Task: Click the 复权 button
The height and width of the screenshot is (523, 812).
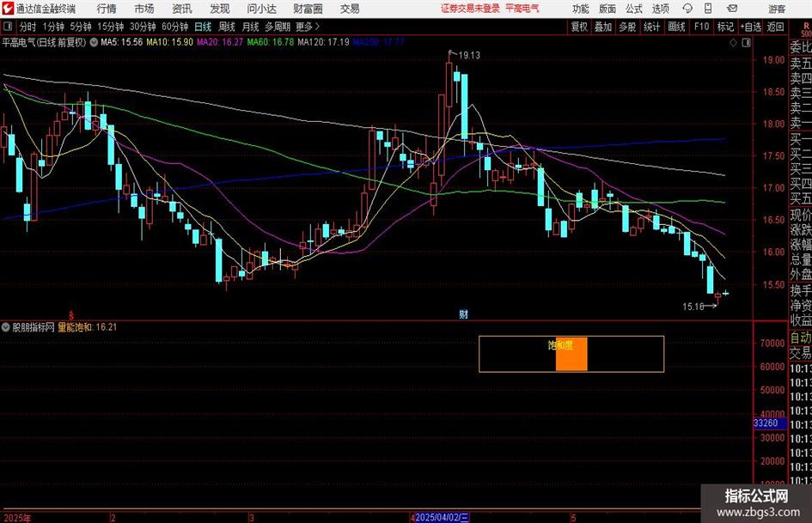Action: [x=579, y=27]
